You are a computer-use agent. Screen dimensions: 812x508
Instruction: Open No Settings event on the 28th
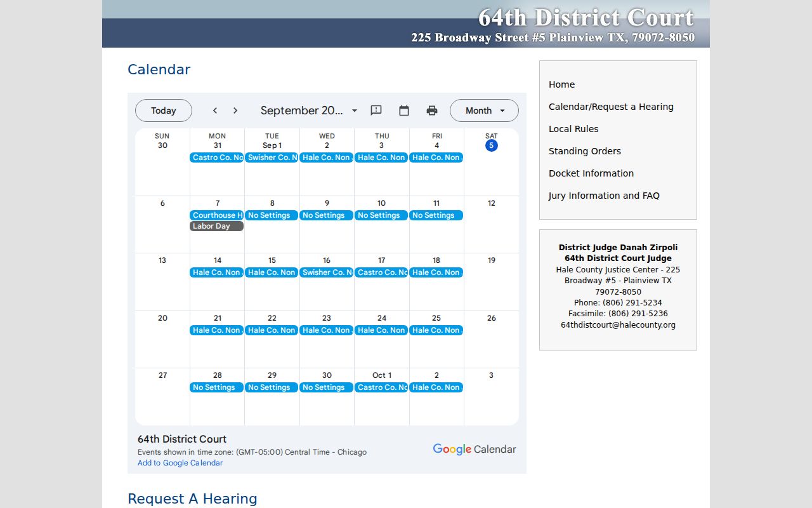(x=217, y=387)
